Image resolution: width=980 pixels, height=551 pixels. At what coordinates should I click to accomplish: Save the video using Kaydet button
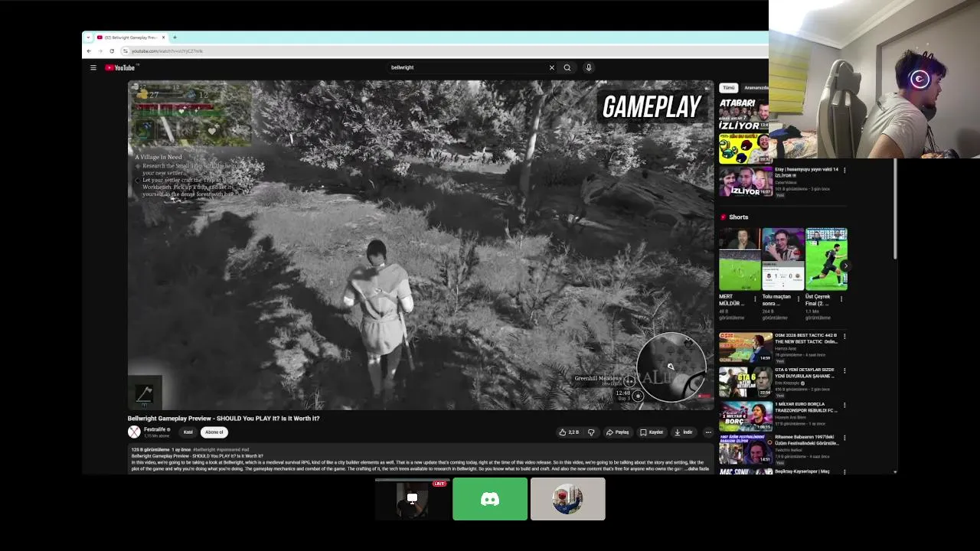pyautogui.click(x=652, y=432)
